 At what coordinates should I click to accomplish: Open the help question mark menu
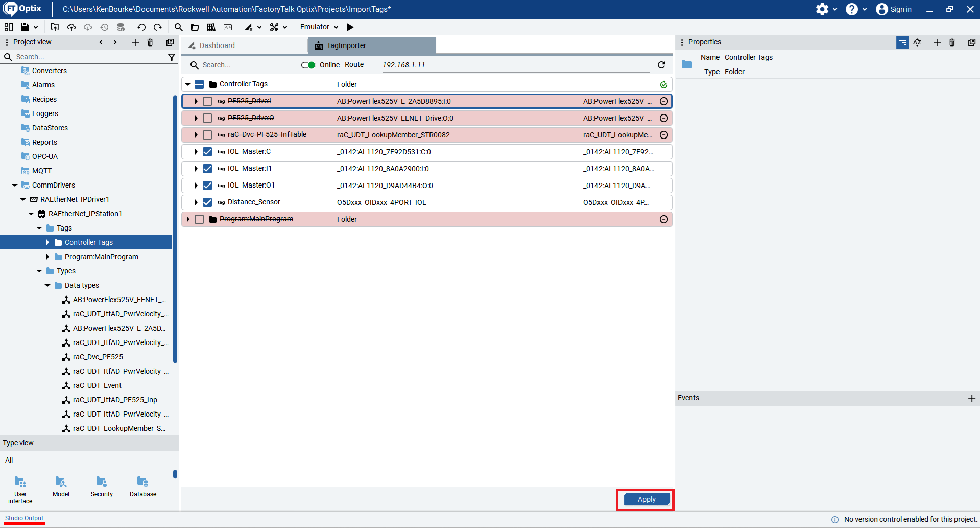852,9
